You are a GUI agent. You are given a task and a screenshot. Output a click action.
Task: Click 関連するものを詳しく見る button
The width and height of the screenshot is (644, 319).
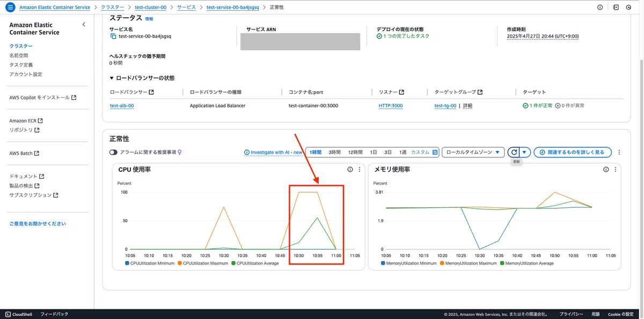point(572,153)
